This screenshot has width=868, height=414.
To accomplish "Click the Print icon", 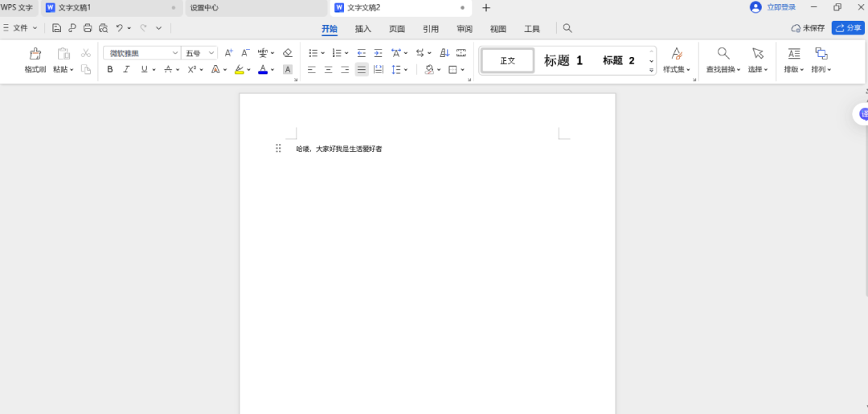I will (x=88, y=28).
